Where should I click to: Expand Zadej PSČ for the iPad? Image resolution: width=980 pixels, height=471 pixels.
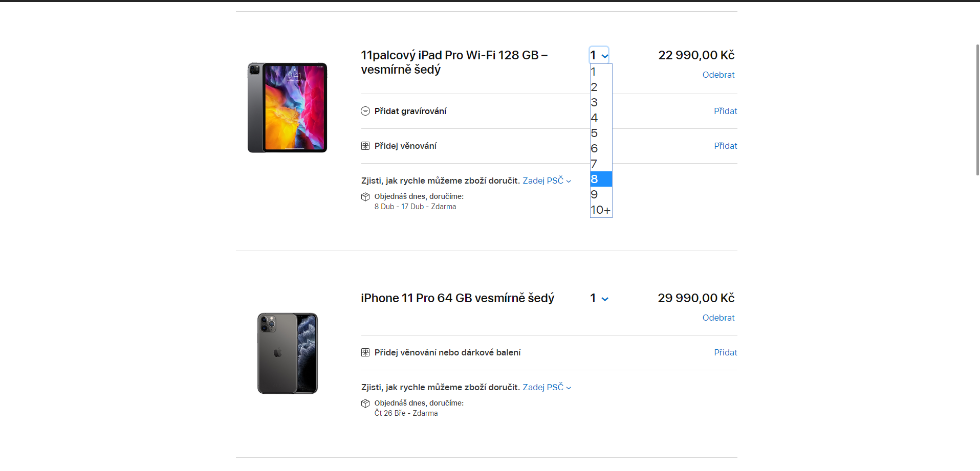(547, 181)
